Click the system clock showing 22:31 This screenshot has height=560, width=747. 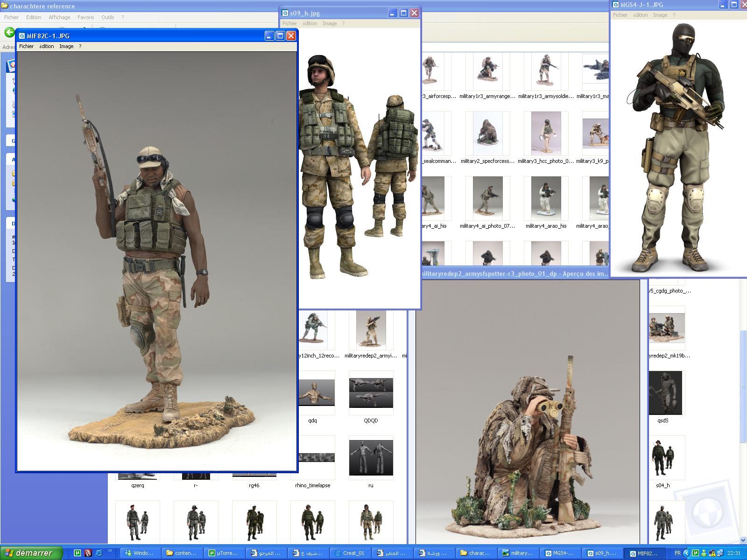pos(733,553)
